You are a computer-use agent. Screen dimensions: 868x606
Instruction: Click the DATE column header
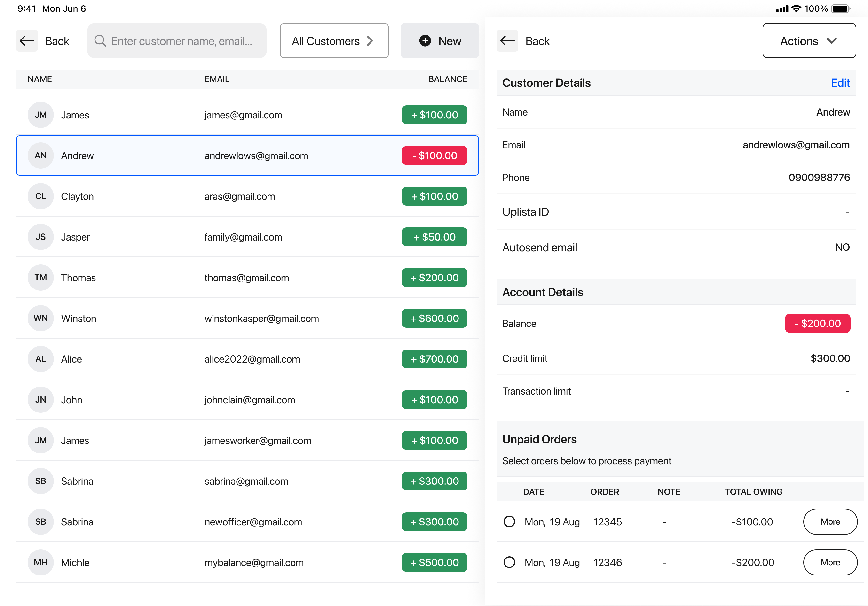[x=533, y=492]
